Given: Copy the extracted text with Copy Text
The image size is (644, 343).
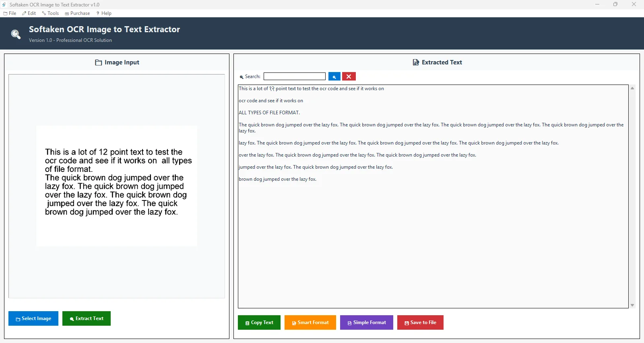Looking at the screenshot, I should (x=259, y=322).
